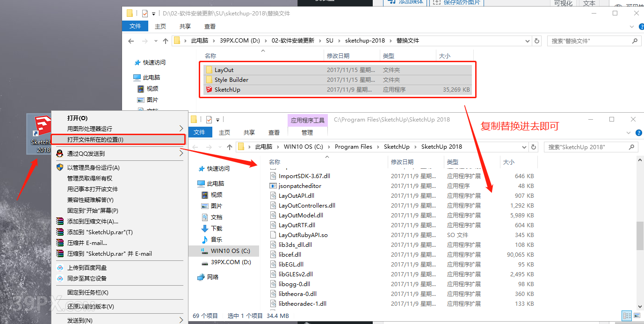Screen dimensions: 644x324
Task: Open recent locations dropdown in front window
Action: [220, 147]
